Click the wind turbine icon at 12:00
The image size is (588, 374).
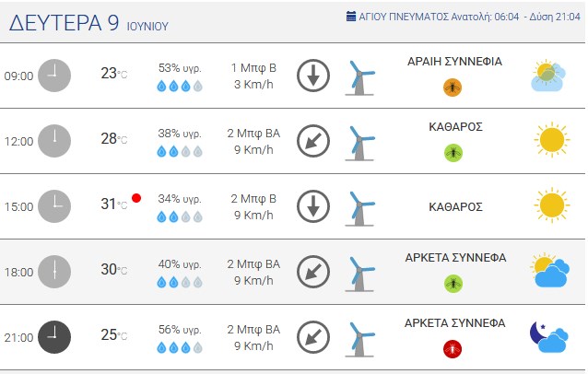(x=360, y=142)
